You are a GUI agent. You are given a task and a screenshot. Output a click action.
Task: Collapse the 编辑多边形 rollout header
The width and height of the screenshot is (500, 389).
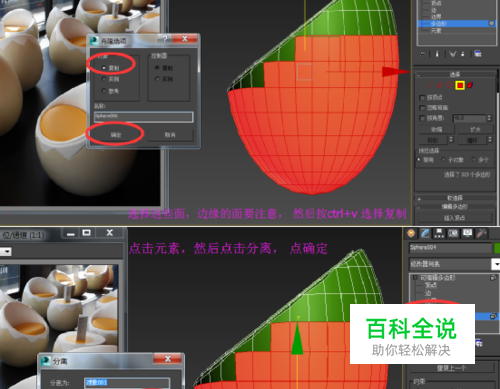pyautogui.click(x=455, y=207)
